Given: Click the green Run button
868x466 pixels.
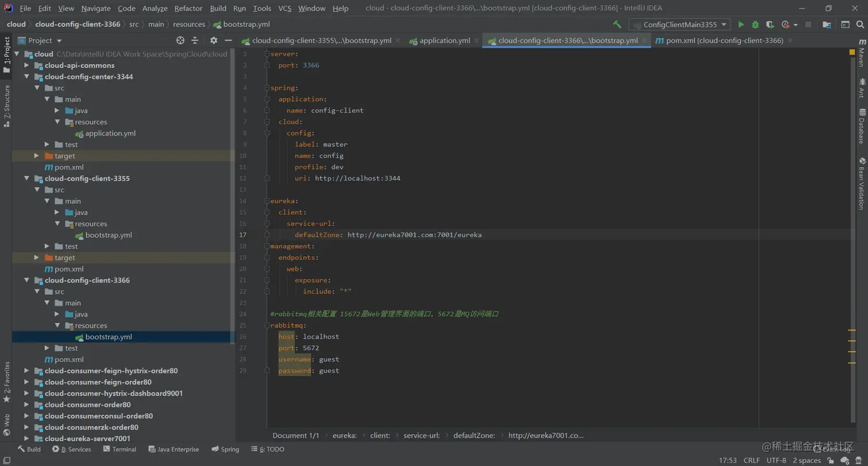Looking at the screenshot, I should coord(741,25).
